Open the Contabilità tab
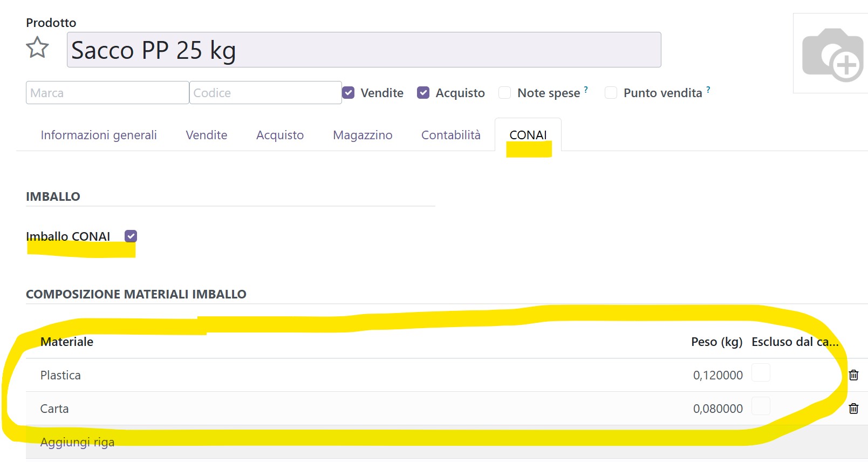Screen dimensions: 868x462 451,135
